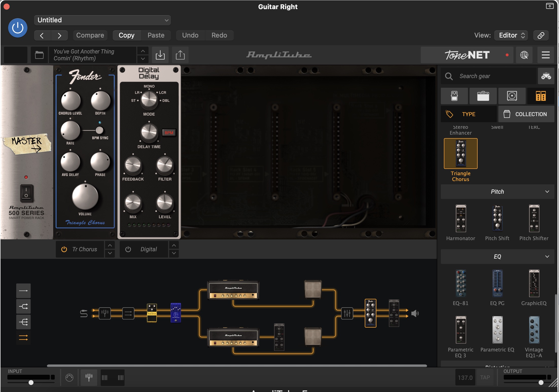The height and width of the screenshot is (392, 559).
Task: Select the Vintage EQ1-A rack unit
Action: 534,330
